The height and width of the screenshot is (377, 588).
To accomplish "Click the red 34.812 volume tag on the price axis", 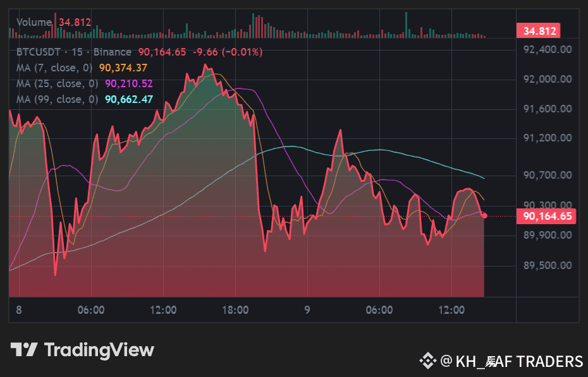I will (x=539, y=31).
